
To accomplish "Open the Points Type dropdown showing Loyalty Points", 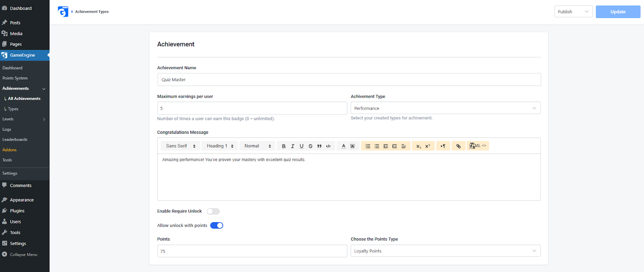I will (x=446, y=251).
